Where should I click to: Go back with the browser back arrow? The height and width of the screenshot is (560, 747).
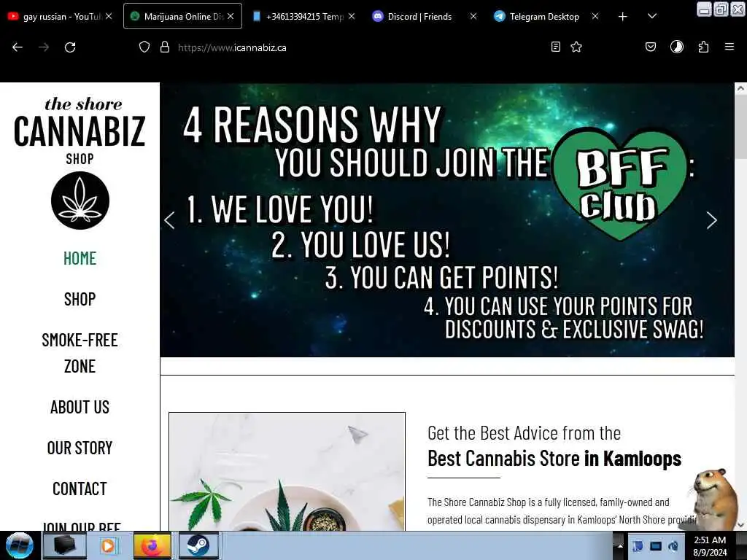click(x=18, y=47)
